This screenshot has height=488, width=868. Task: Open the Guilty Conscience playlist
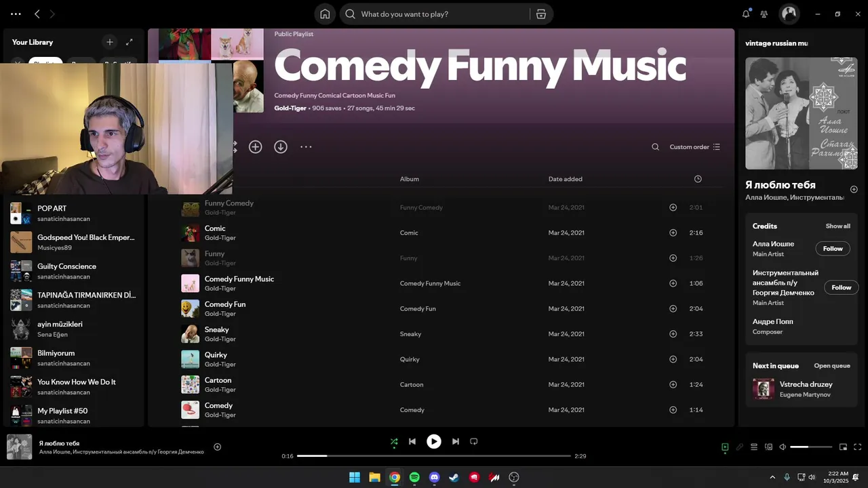(x=74, y=271)
